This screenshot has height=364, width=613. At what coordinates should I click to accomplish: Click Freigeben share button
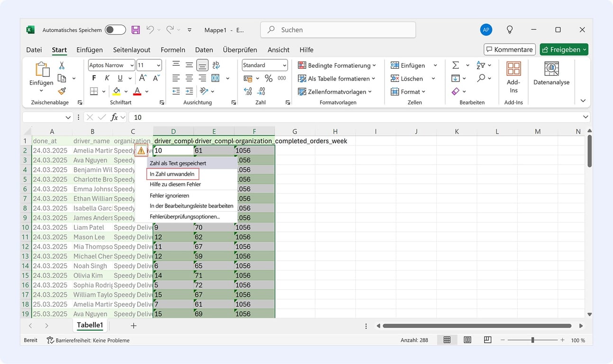[x=564, y=49]
